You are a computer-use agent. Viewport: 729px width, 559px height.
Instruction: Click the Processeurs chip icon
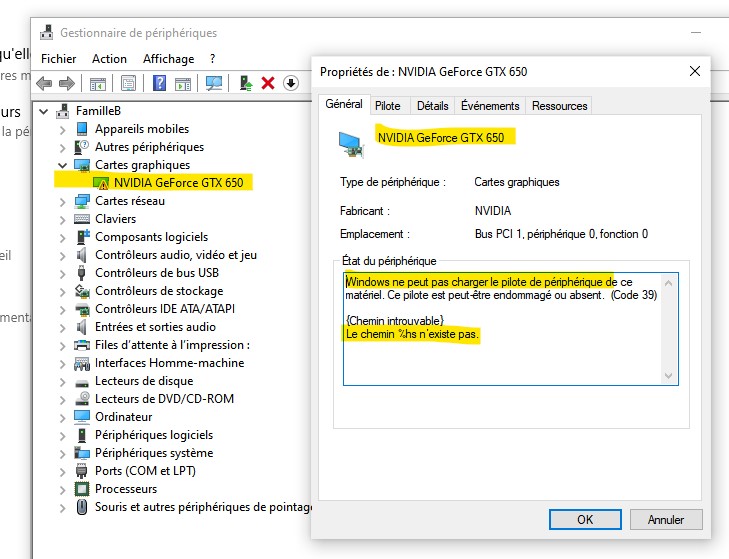[82, 489]
